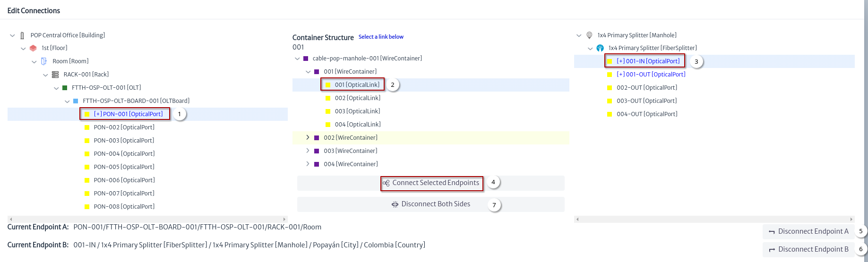This screenshot has height=262, width=868.
Task: Expand the 002 [WireContainer] node
Action: coord(308,137)
